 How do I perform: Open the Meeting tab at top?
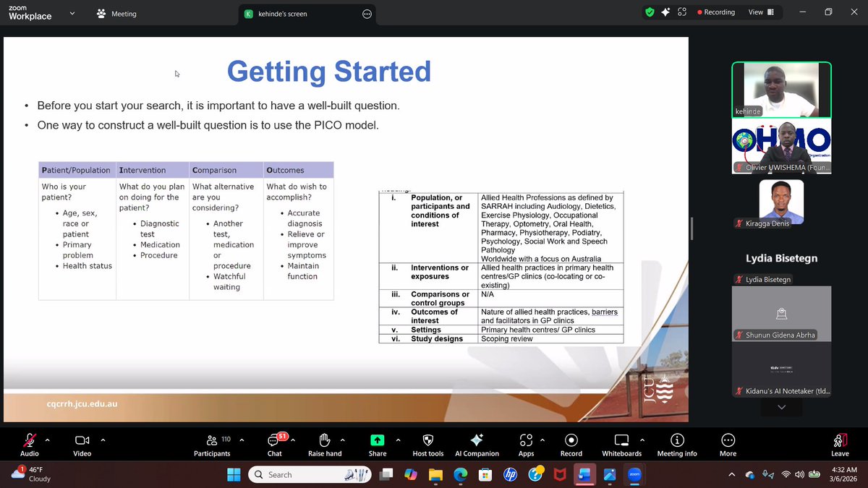coord(116,14)
